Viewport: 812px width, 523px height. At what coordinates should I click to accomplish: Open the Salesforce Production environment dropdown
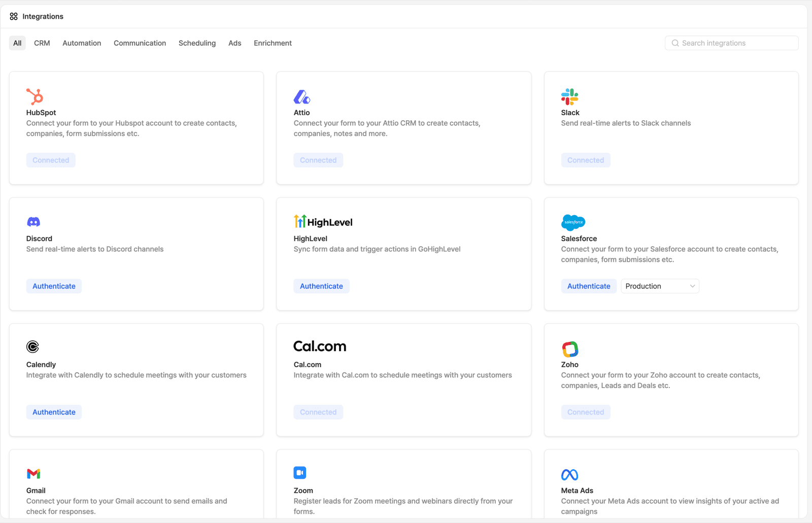(660, 286)
